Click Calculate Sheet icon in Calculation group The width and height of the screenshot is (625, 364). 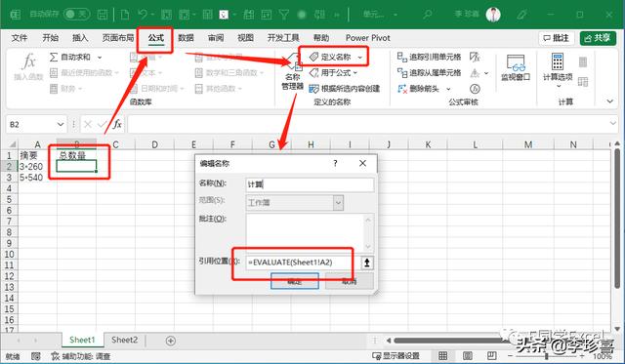click(583, 82)
